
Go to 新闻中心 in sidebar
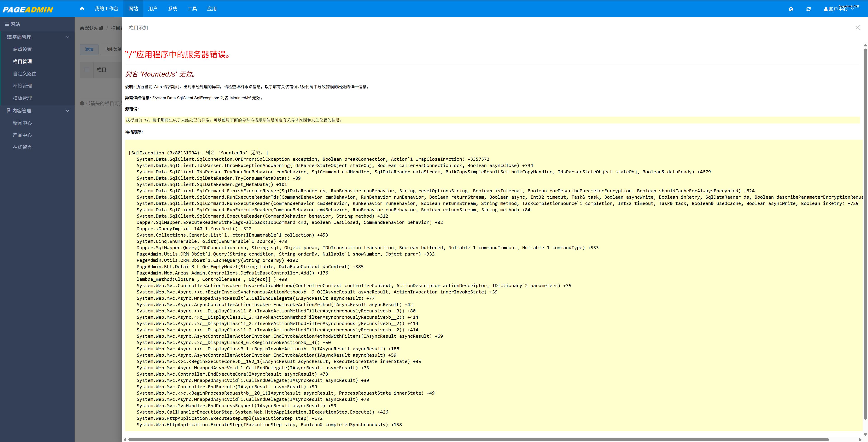[x=22, y=123]
